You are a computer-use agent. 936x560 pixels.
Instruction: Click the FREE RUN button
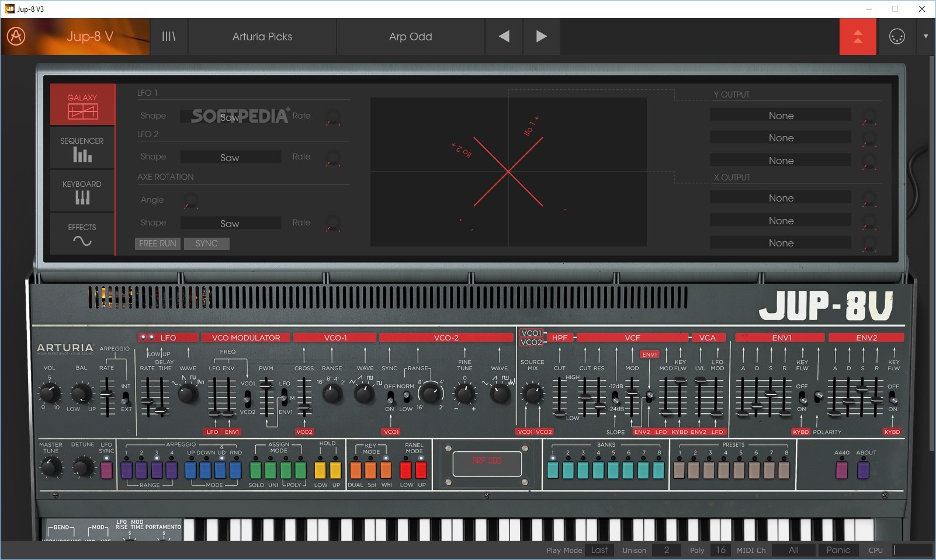tap(158, 244)
